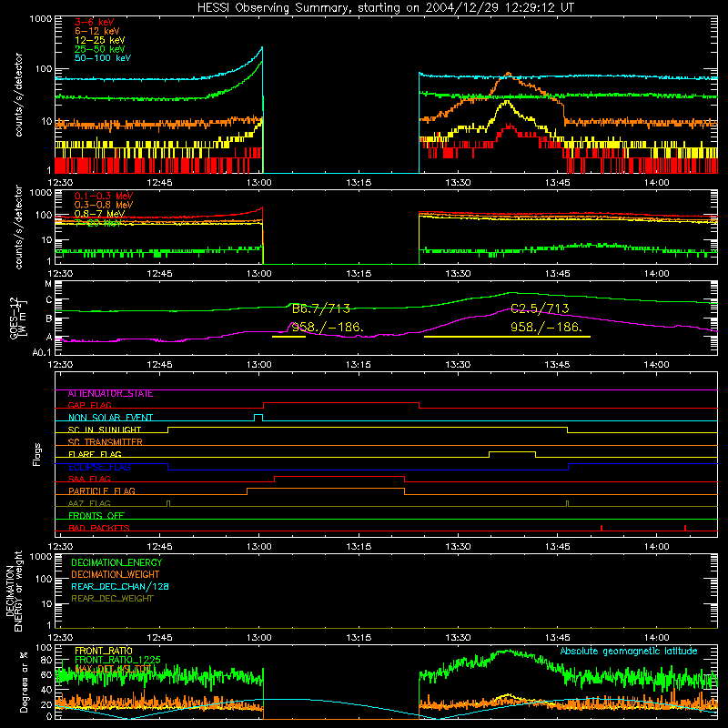This screenshot has width=728, height=728.
Task: Click the FLARE_FLAG label
Action: click(95, 454)
